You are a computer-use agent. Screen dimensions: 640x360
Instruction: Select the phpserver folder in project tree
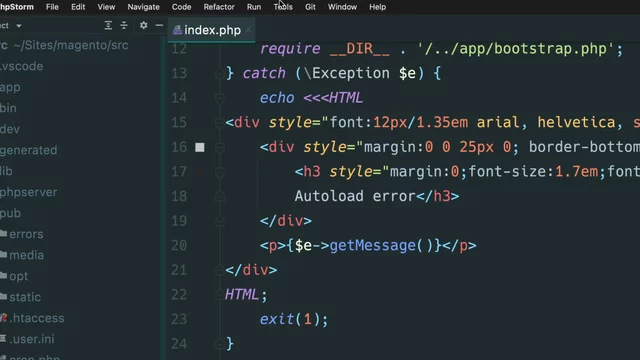(x=29, y=192)
